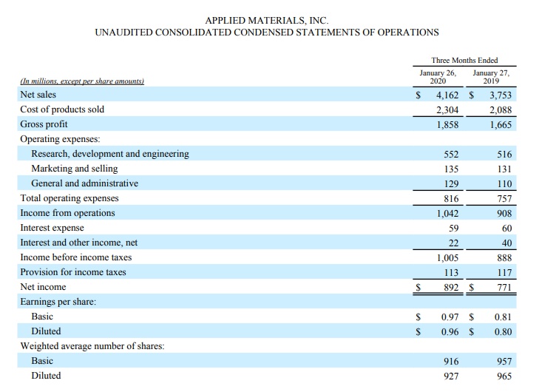Click 'Interest and other income, net' label
542x392 pixels.
tap(79, 243)
